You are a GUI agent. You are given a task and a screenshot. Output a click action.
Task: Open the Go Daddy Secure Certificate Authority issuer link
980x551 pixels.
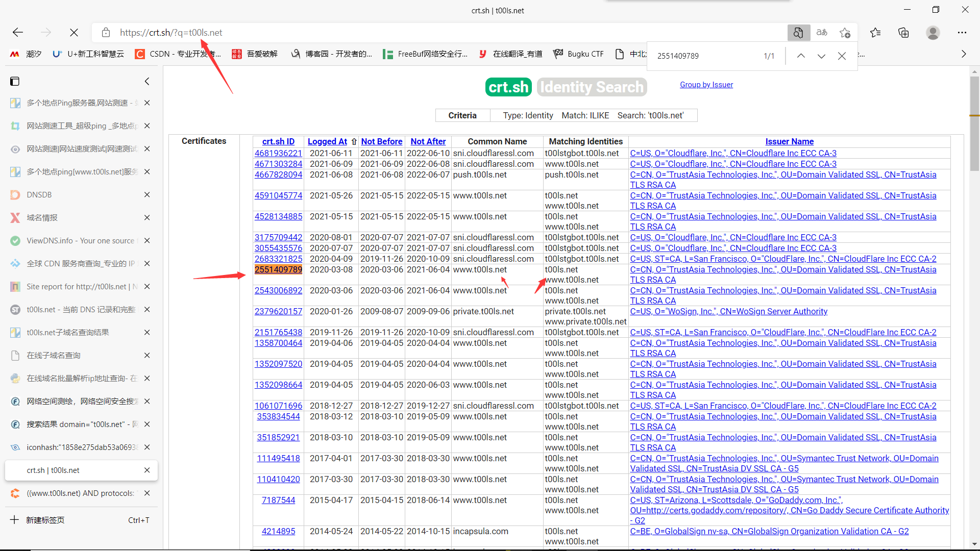(x=790, y=510)
